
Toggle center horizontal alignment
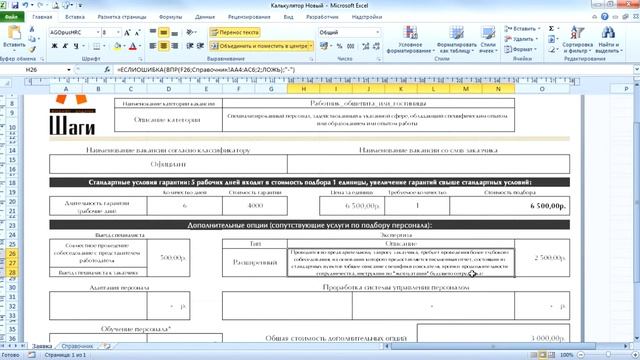(x=164, y=46)
